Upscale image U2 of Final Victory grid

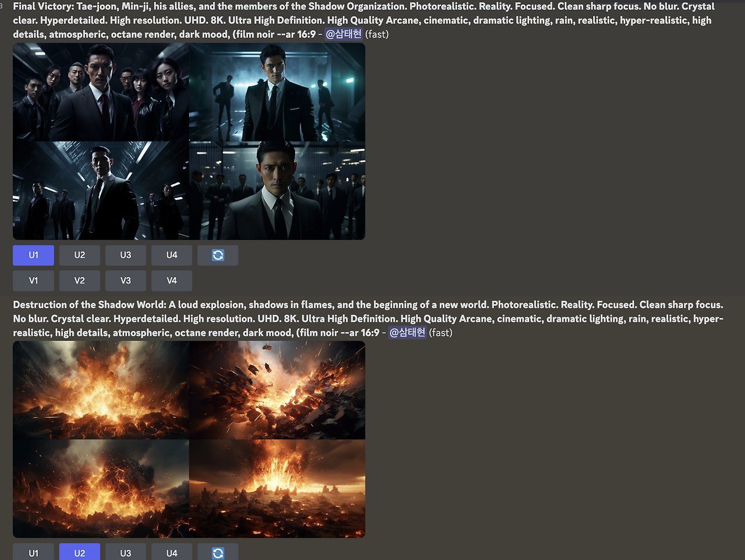pos(80,255)
